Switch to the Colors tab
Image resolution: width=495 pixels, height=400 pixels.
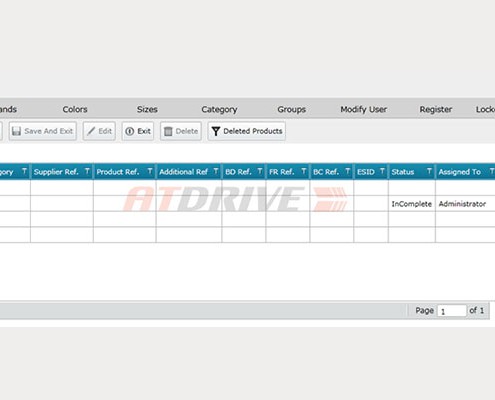pos(75,109)
